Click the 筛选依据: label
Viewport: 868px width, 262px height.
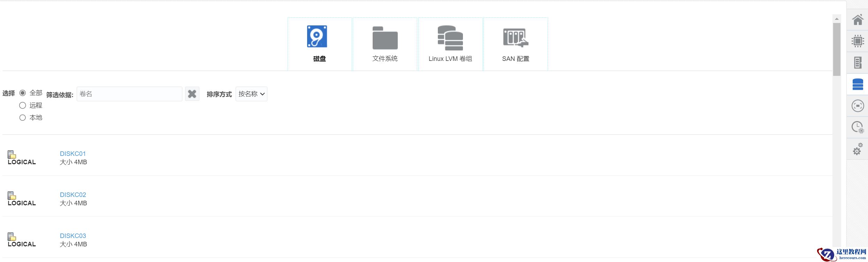[x=60, y=95]
